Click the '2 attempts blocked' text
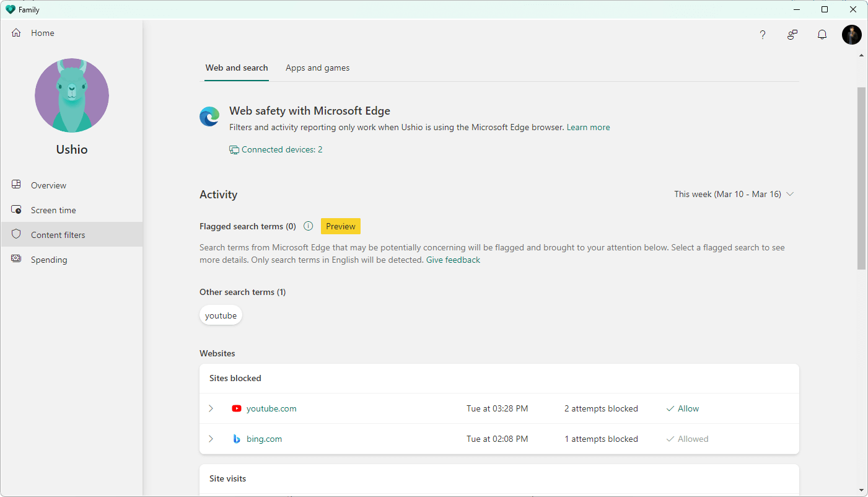Viewport: 868px width, 497px height. (601, 409)
